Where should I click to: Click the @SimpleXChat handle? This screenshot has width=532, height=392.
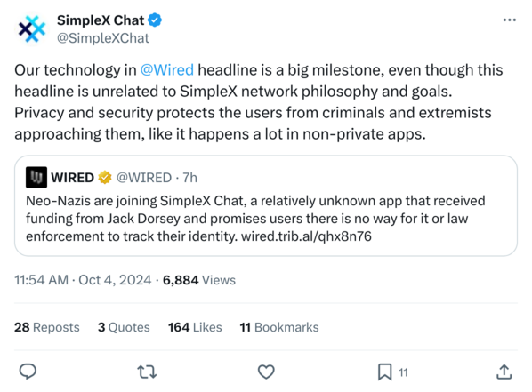[103, 38]
